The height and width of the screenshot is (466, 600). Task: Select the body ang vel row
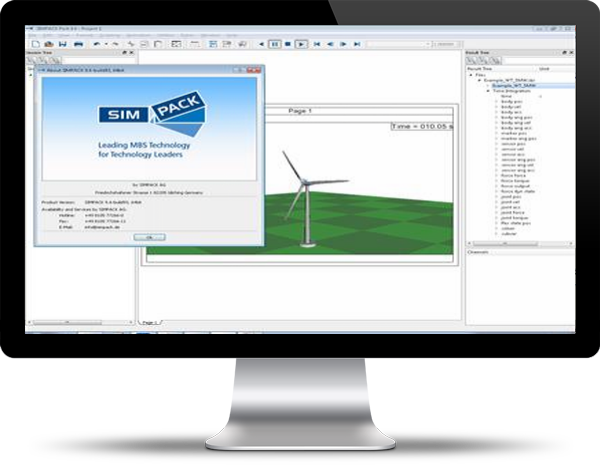tap(516, 123)
